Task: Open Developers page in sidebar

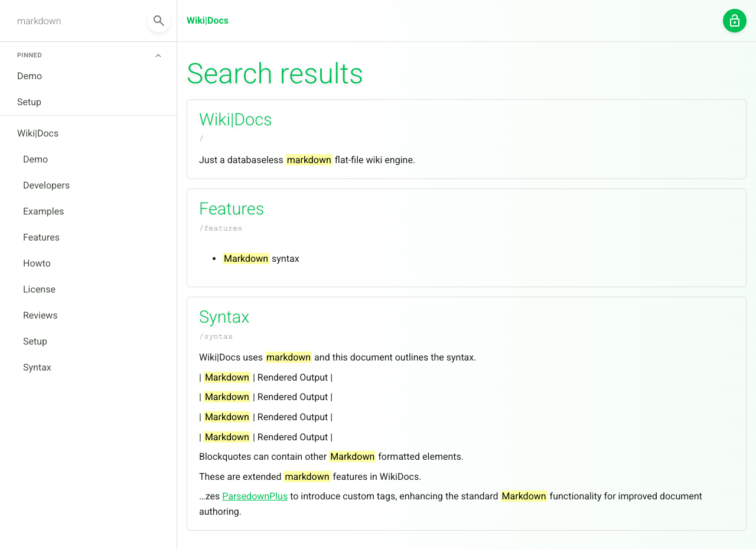Action: (46, 186)
